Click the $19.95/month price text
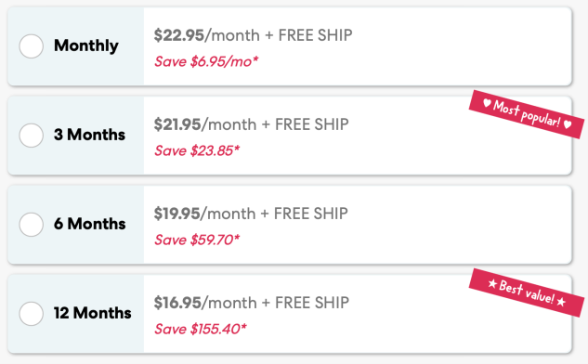The image size is (588, 364). click(x=204, y=214)
